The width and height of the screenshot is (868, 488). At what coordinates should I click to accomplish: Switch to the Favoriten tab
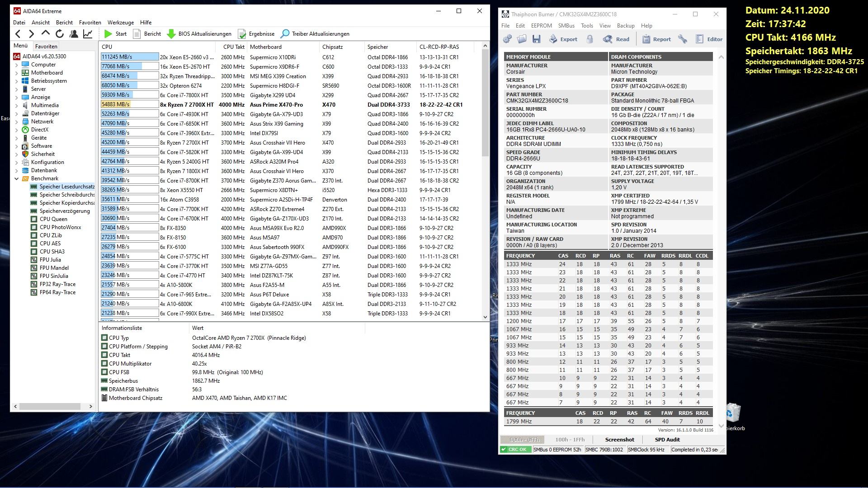tap(46, 46)
